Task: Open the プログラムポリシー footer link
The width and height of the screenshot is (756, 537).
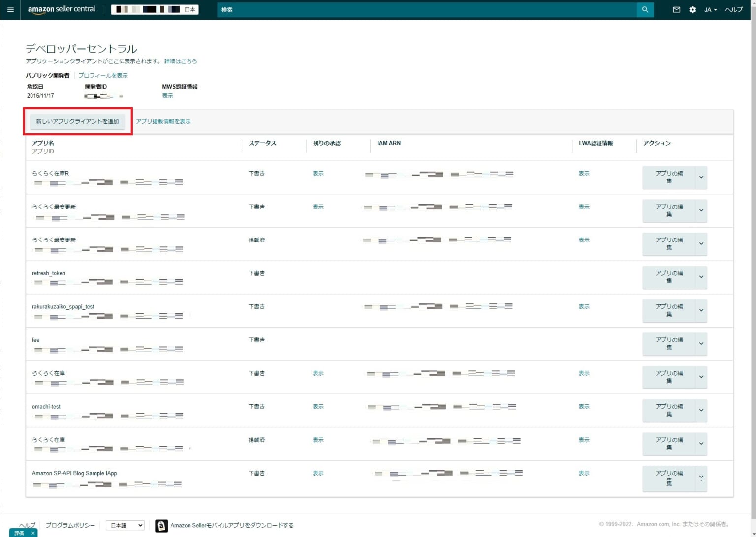Action: (x=70, y=525)
